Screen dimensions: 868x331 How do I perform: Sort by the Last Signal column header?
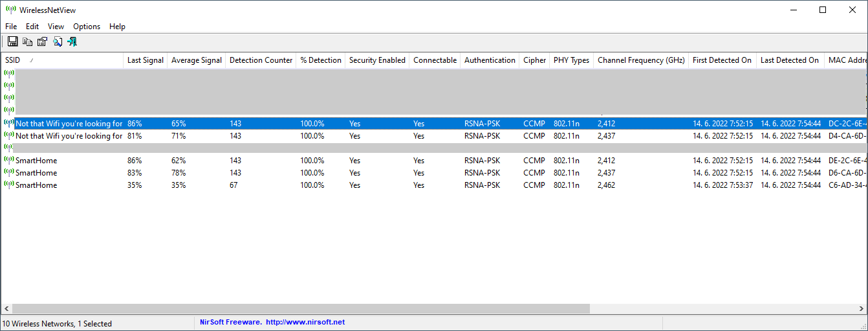click(x=146, y=60)
